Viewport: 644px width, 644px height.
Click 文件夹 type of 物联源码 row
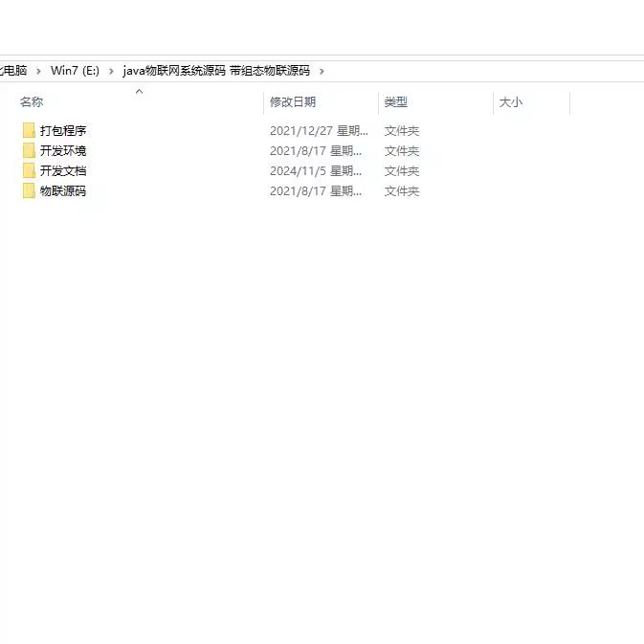(x=402, y=191)
